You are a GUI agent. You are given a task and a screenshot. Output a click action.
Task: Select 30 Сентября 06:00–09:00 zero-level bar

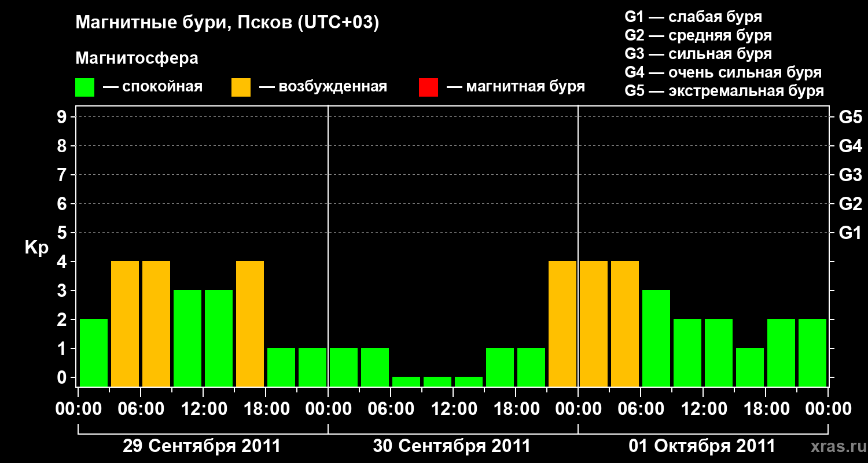(x=406, y=381)
